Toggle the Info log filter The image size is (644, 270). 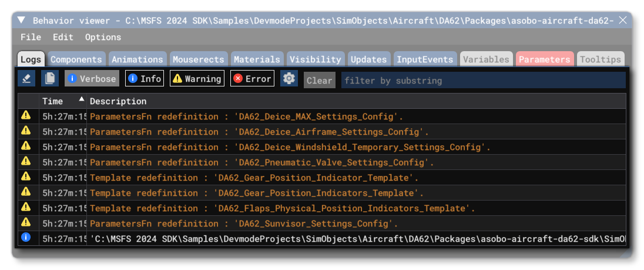[x=145, y=78]
